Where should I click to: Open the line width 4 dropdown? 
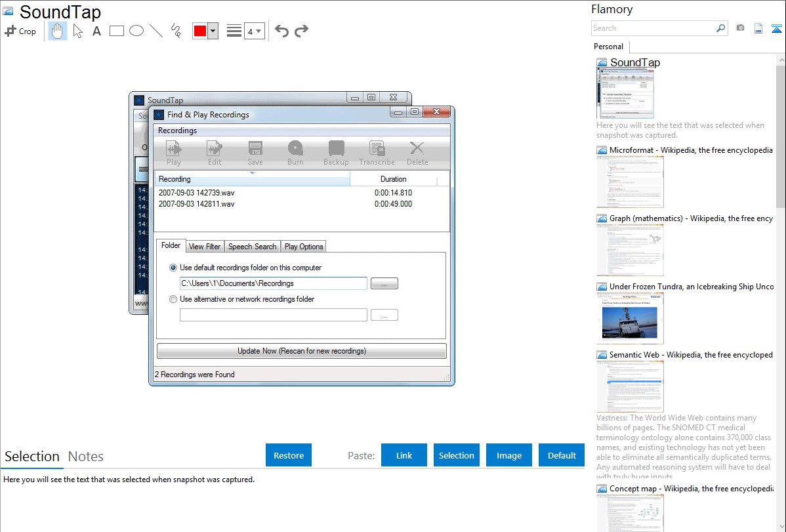click(255, 31)
